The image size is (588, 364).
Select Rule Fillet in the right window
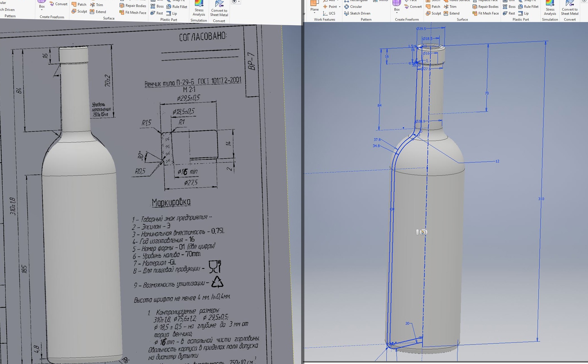click(531, 7)
